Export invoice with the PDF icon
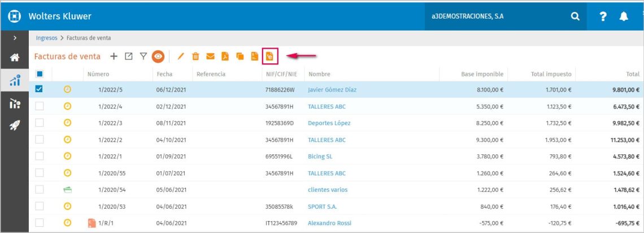This screenshot has width=644, height=233. pos(225,57)
